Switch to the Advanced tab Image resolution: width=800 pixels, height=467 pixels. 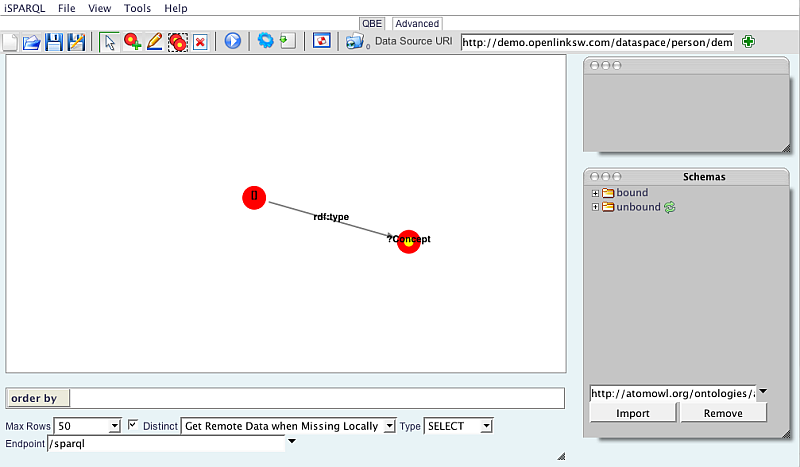click(x=417, y=23)
